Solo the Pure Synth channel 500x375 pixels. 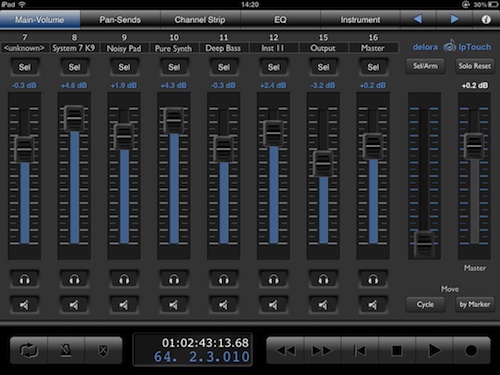click(x=174, y=279)
